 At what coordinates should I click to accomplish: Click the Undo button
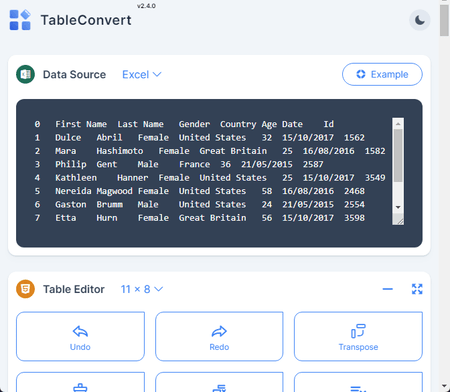[x=80, y=336]
